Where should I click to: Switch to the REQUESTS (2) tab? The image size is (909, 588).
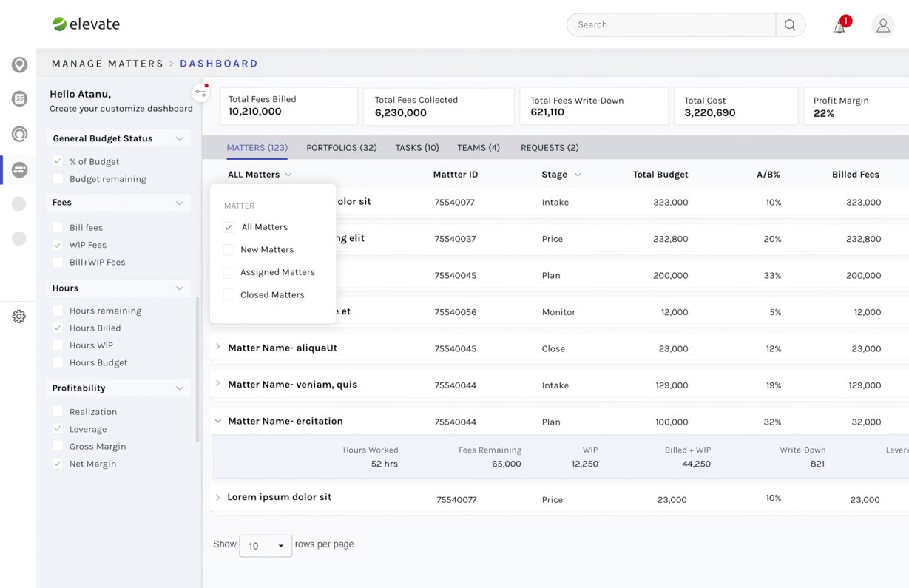pyautogui.click(x=550, y=148)
